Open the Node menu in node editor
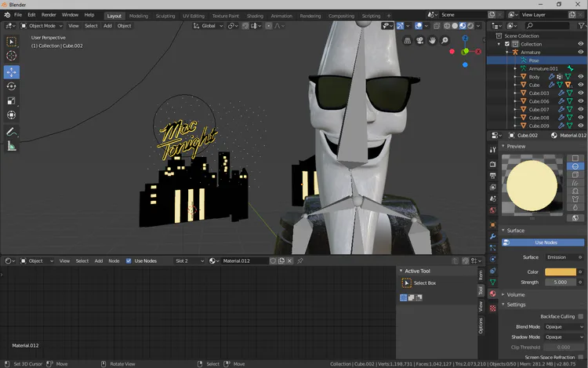The width and height of the screenshot is (588, 368). [114, 261]
